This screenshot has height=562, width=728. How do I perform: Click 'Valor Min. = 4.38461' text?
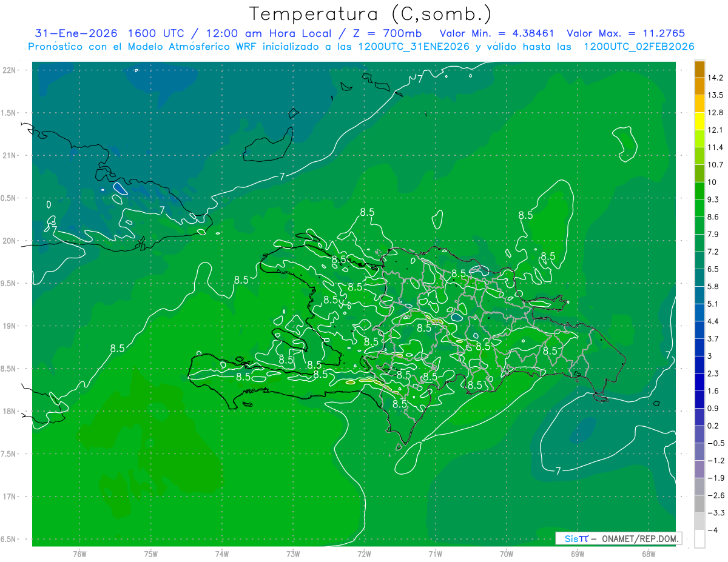496,33
